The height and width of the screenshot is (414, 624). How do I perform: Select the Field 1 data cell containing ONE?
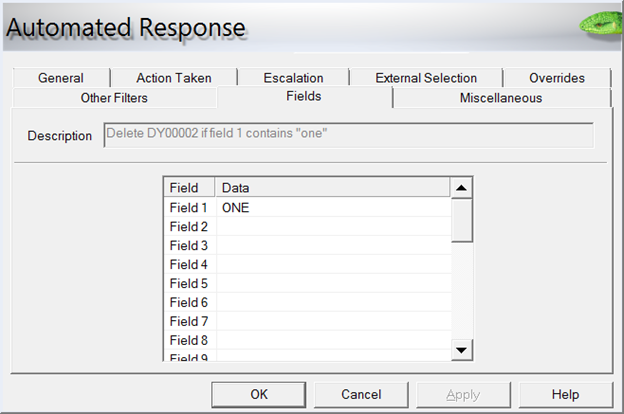(x=333, y=207)
